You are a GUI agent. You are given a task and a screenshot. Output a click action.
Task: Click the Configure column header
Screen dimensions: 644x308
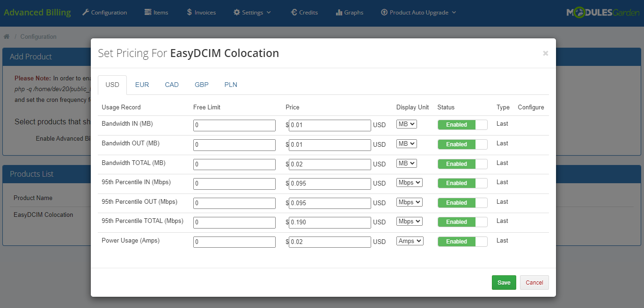[x=531, y=107]
